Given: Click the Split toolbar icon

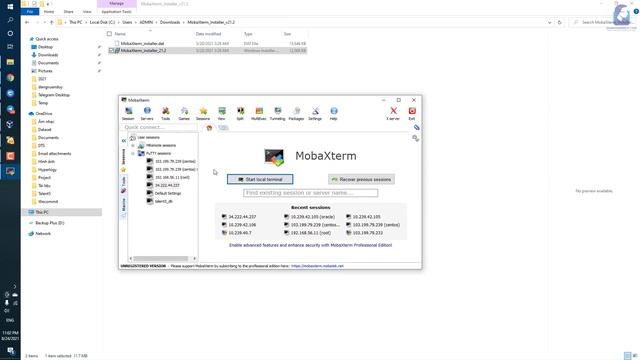Looking at the screenshot, I should coord(240,113).
